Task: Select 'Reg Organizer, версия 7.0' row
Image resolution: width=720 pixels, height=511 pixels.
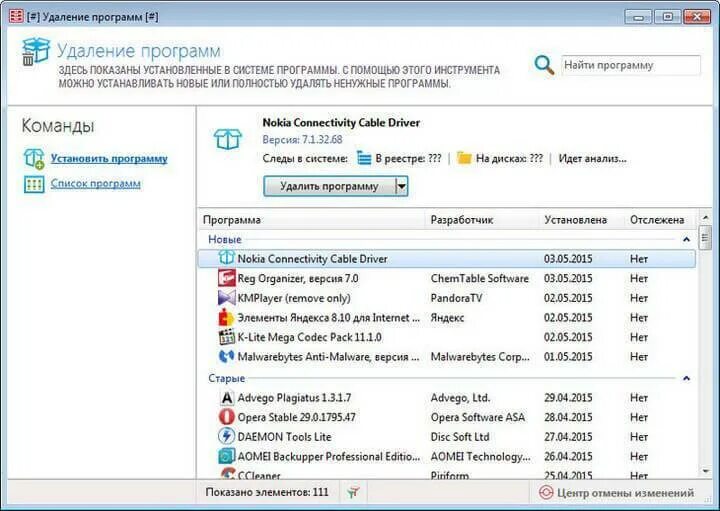Action: [446, 279]
